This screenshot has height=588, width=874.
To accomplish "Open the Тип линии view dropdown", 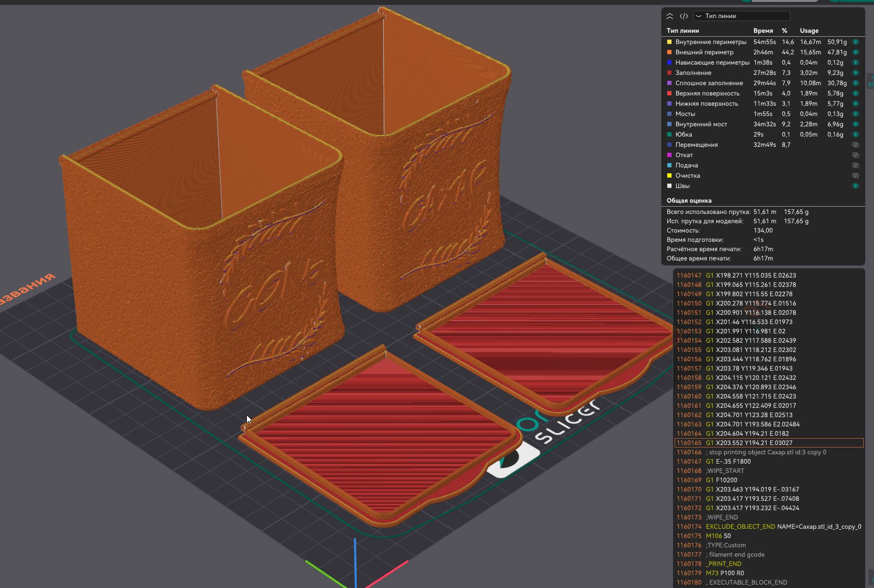I will pyautogui.click(x=742, y=16).
